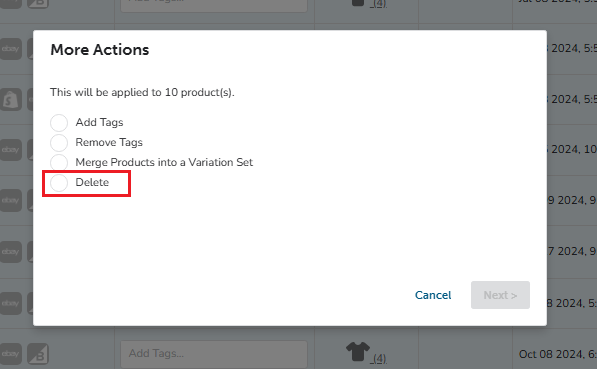Click the t-shirt variations icon in the Oct 08 row

[x=358, y=351]
